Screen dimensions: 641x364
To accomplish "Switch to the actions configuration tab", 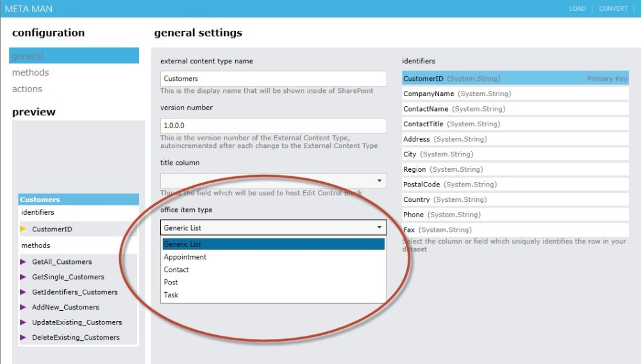I will coord(27,89).
